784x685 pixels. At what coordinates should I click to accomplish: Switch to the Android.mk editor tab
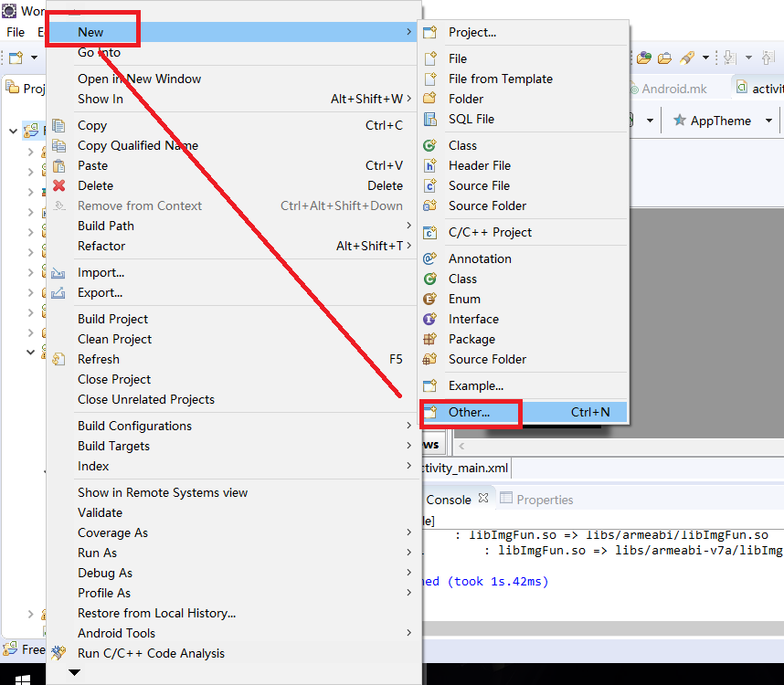[673, 89]
